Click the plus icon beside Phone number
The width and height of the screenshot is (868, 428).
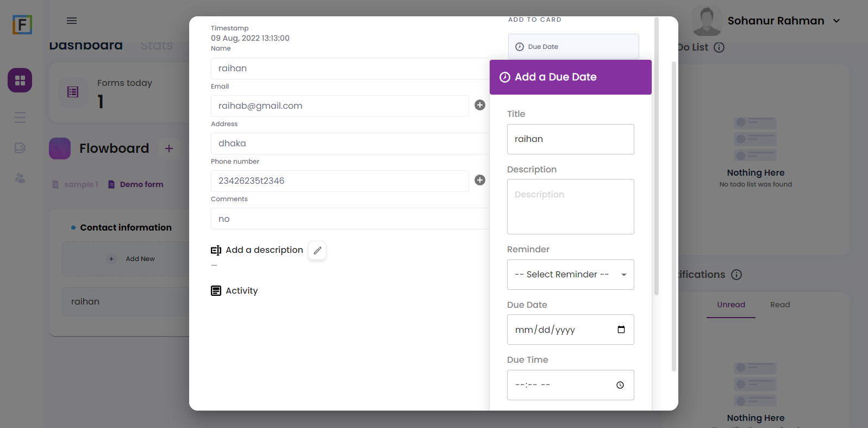pyautogui.click(x=479, y=180)
